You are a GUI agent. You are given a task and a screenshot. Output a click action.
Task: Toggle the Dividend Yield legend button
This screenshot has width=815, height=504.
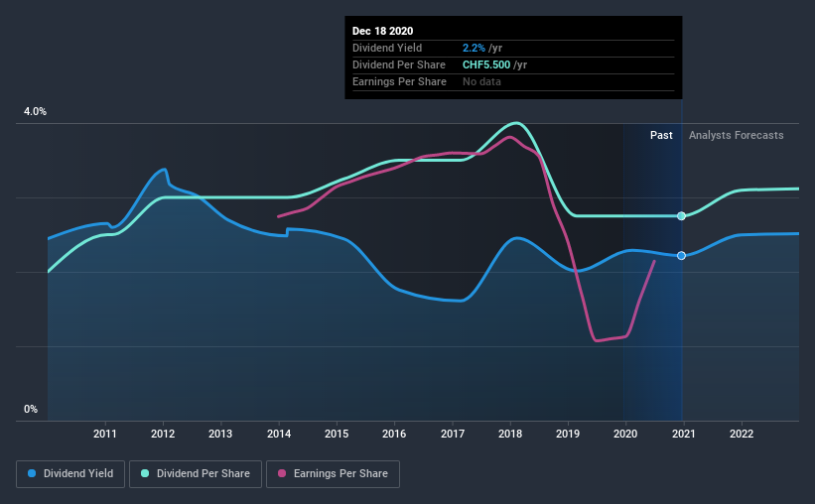click(70, 474)
